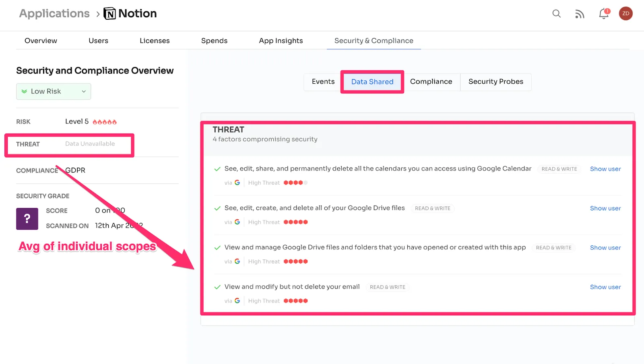Click 'Security and Compliance Overview' heading

click(x=95, y=71)
